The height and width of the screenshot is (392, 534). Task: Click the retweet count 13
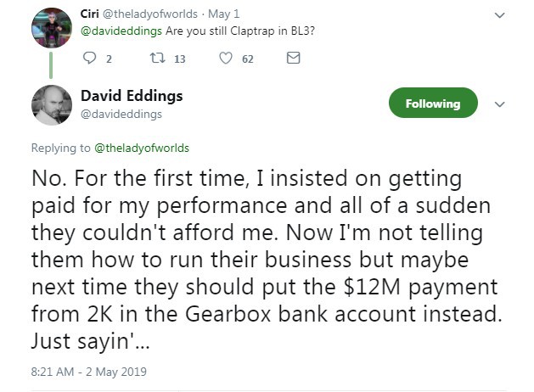[x=180, y=59]
